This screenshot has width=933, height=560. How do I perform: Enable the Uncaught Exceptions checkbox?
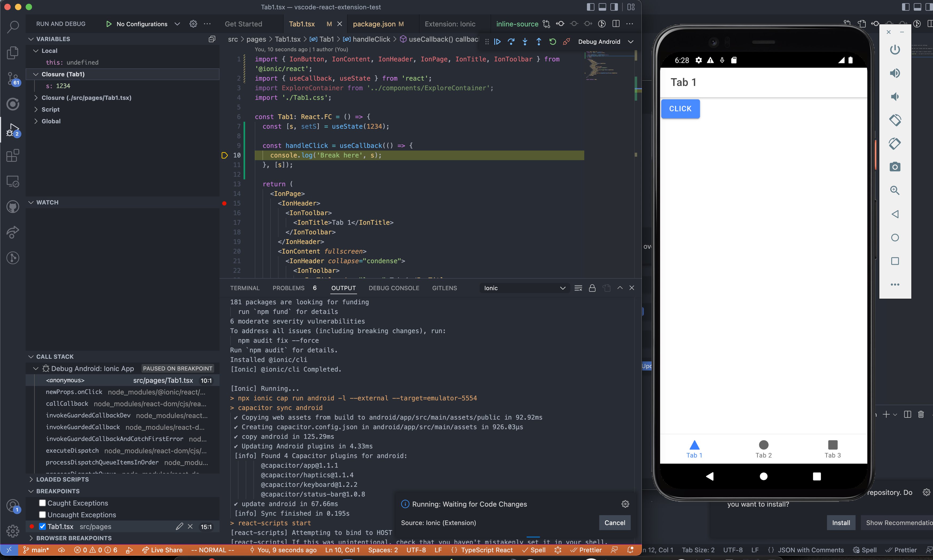click(42, 514)
